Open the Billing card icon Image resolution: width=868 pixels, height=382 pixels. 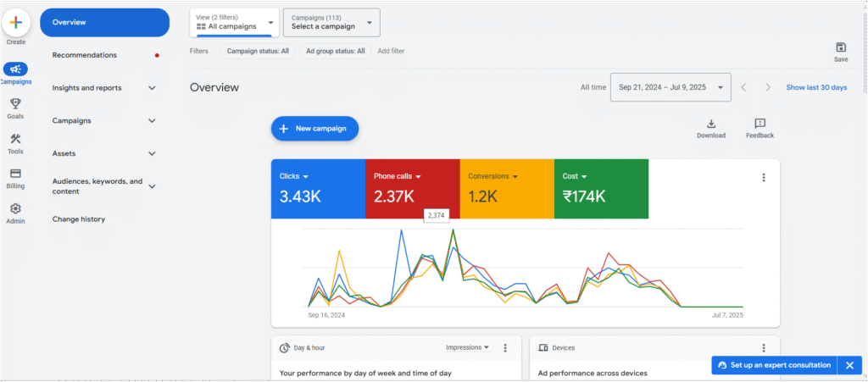click(15, 174)
